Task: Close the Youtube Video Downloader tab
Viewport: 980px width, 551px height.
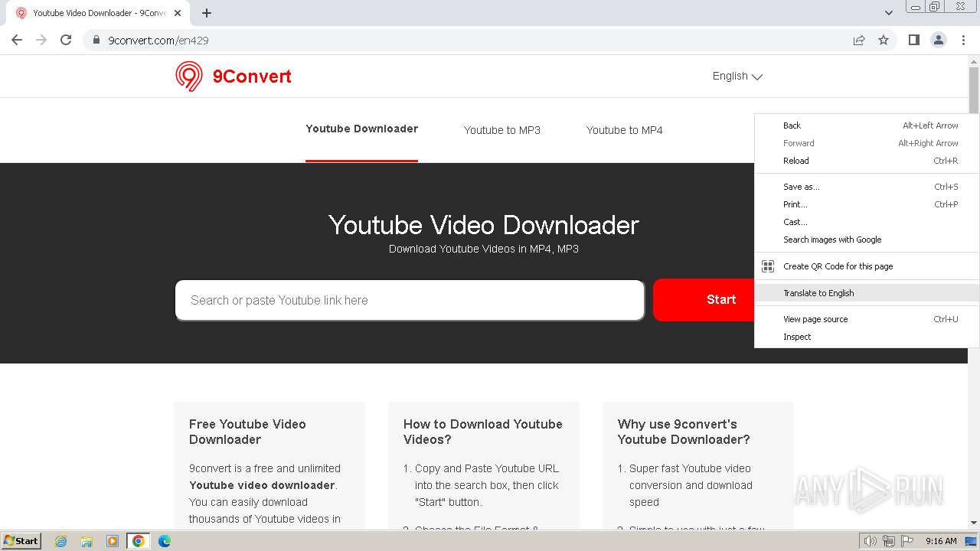Action: 178,13
